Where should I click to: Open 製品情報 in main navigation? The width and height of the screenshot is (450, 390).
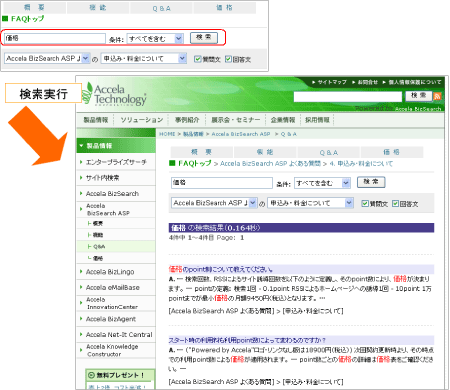point(96,120)
